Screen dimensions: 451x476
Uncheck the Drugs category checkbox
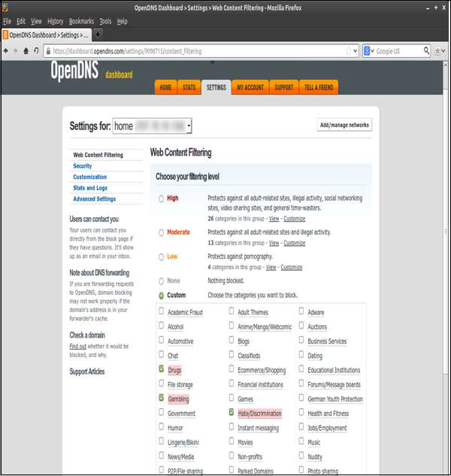161,368
